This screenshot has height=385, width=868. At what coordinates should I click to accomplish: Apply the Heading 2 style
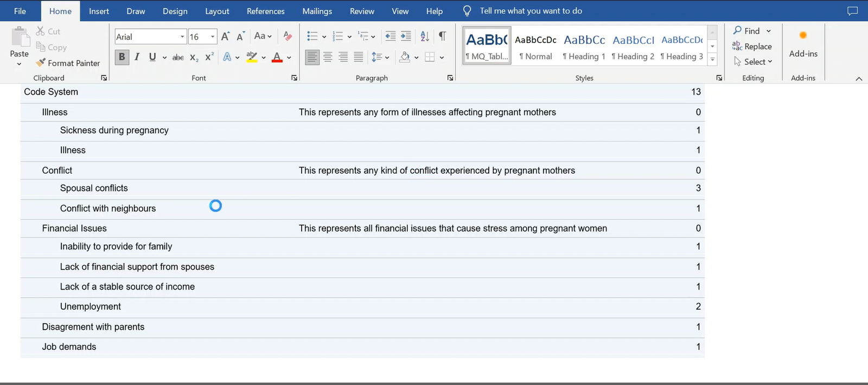[x=633, y=47]
